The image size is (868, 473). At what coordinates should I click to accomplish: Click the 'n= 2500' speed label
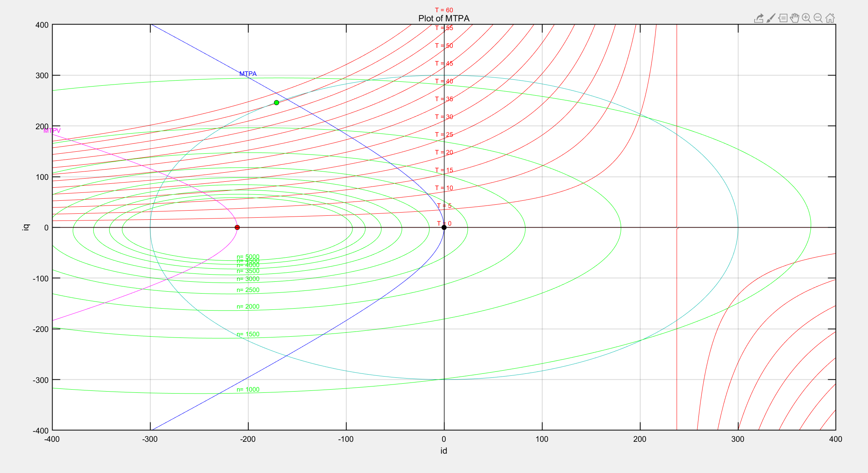pyautogui.click(x=248, y=290)
